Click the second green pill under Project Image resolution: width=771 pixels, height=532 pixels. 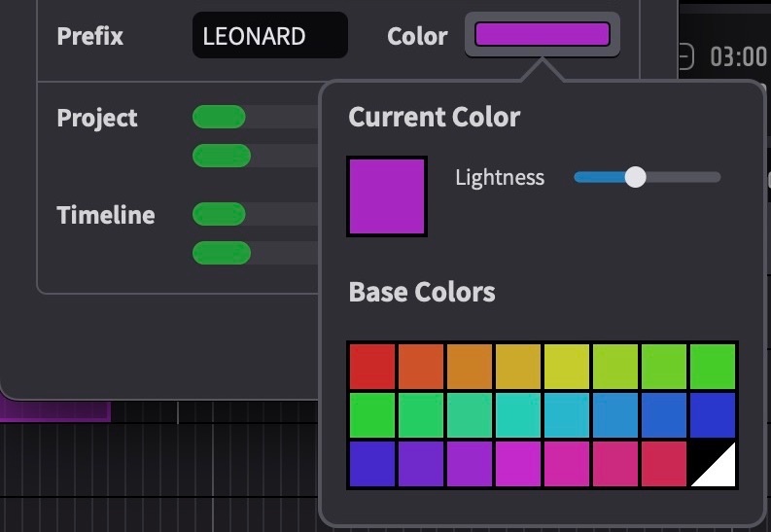coord(222,156)
